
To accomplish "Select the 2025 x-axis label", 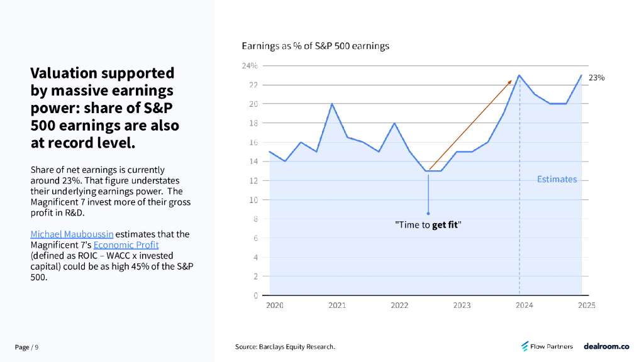I will coord(586,305).
